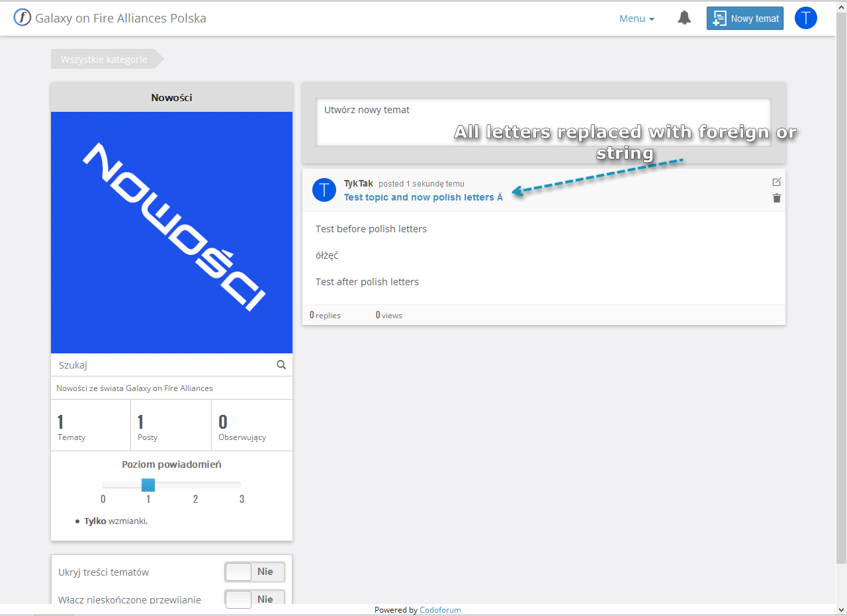Open the Menu dropdown
This screenshot has height=616, width=847.
(637, 19)
